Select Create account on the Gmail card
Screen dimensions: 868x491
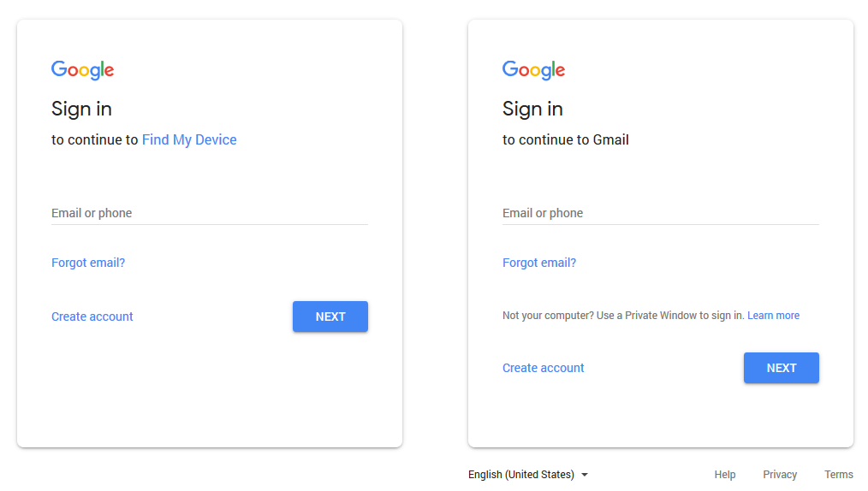(544, 368)
